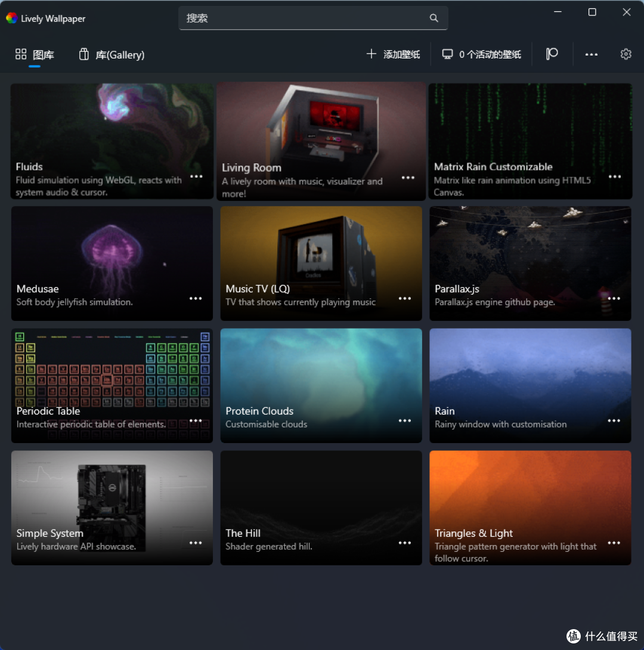Expand options menu for Living Room wallpaper
The image size is (644, 650).
click(x=408, y=178)
